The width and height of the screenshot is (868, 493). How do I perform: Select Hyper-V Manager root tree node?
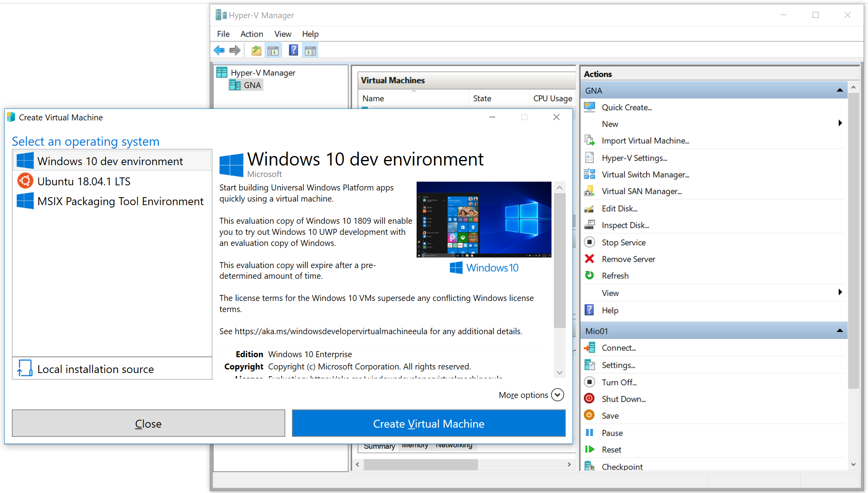(256, 72)
